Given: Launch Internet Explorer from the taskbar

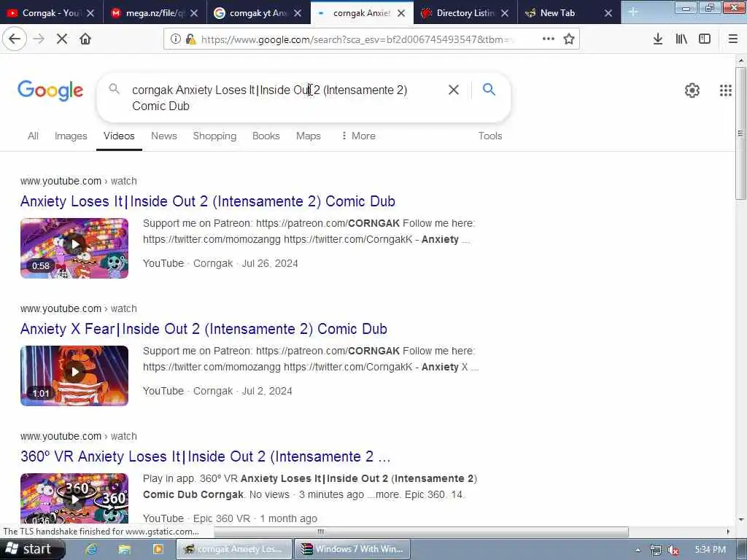Looking at the screenshot, I should [91, 549].
